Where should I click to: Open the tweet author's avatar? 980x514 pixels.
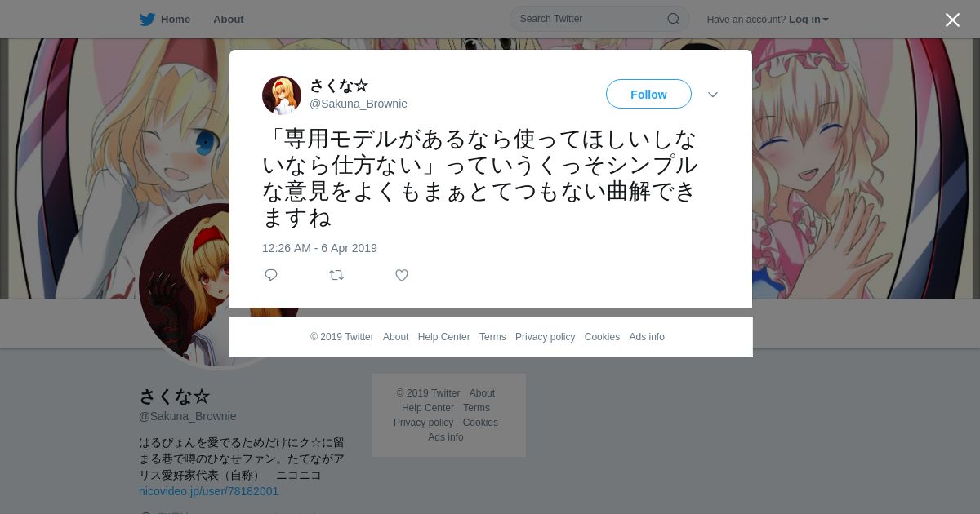282,95
